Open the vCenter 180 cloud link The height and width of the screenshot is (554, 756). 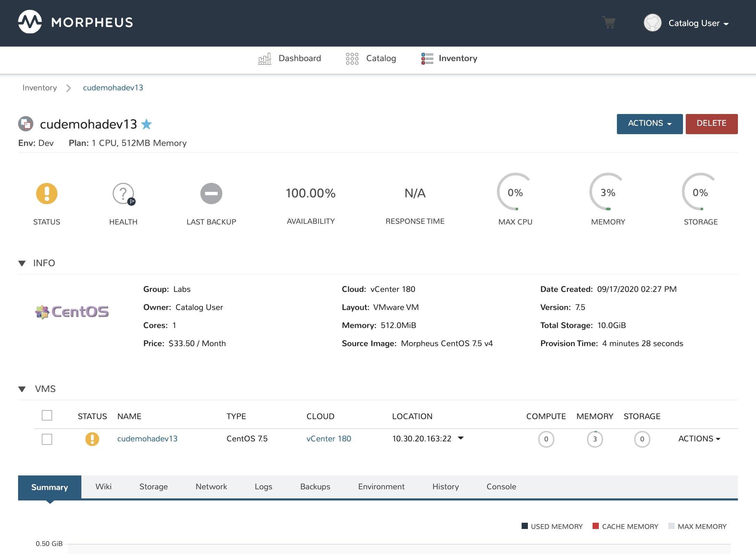coord(329,439)
